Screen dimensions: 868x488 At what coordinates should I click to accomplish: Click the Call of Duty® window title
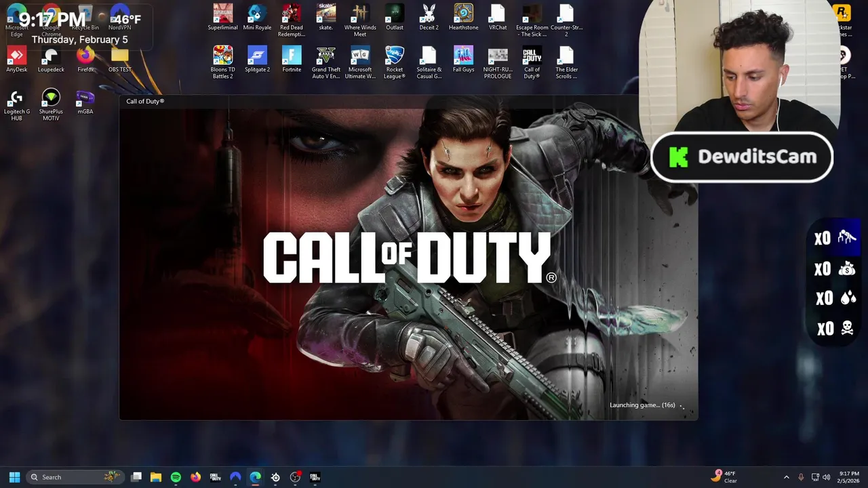click(x=145, y=101)
